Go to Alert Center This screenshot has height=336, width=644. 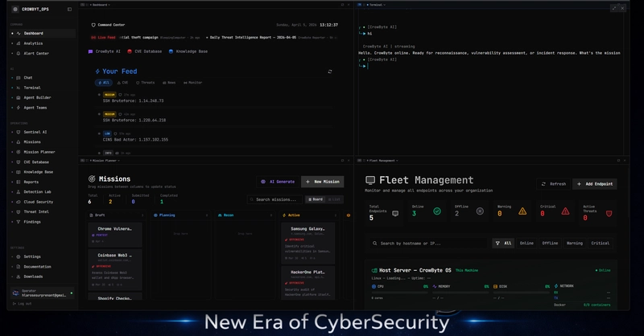click(43, 53)
